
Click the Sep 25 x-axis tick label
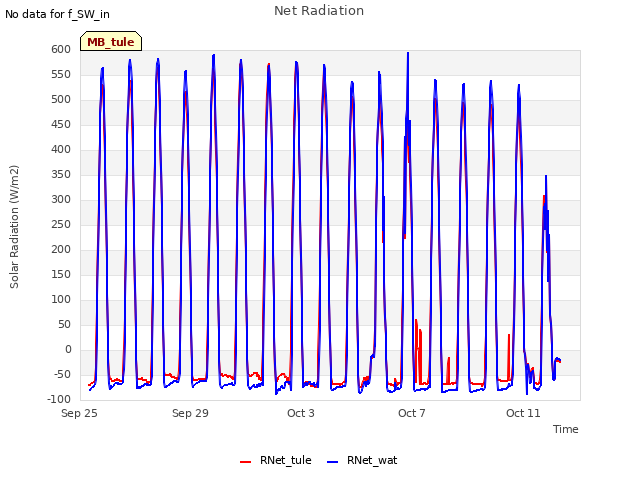pyautogui.click(x=79, y=413)
